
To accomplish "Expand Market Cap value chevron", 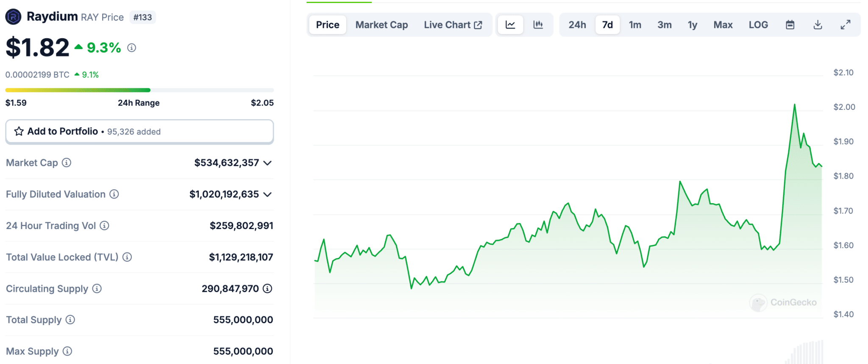I will click(x=267, y=163).
